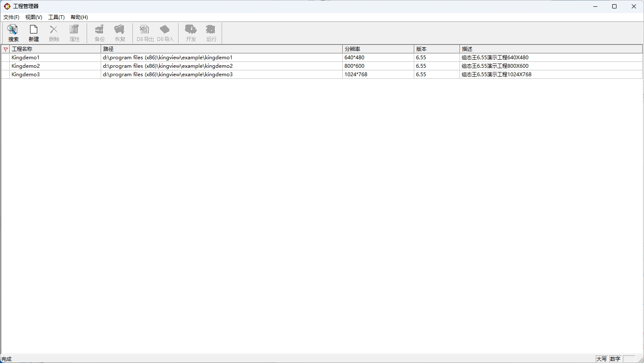Open the Properties (属性) toolbar icon
This screenshot has width=644, height=363.
pos(74,33)
